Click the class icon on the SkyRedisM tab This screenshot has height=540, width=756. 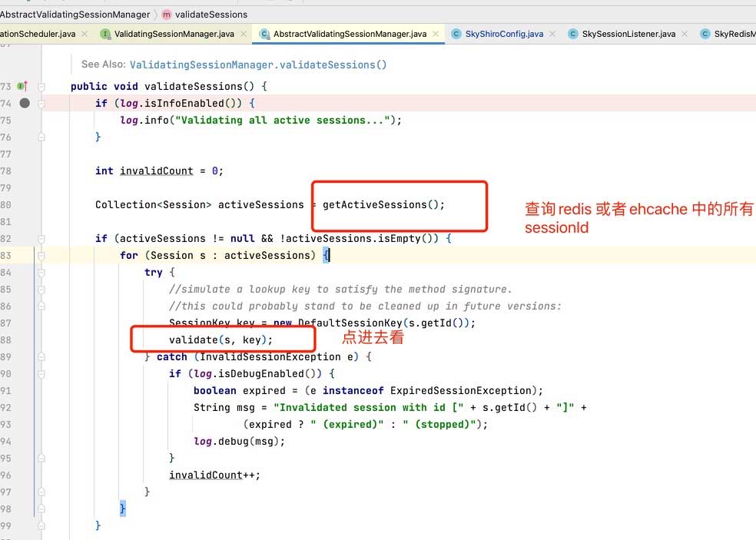click(705, 34)
